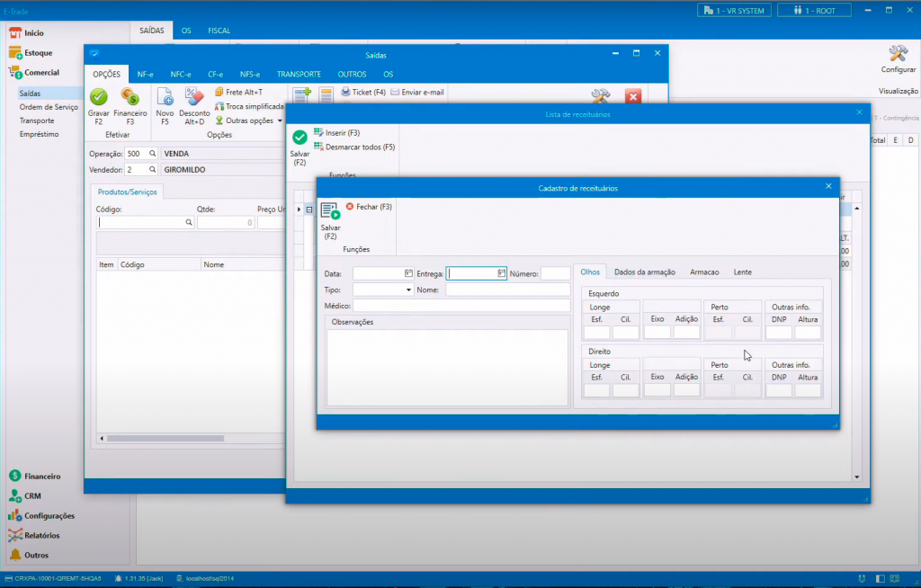Apply Desconto Alt+D from toolbar
Viewport: 921px width, 588px height.
(194, 97)
